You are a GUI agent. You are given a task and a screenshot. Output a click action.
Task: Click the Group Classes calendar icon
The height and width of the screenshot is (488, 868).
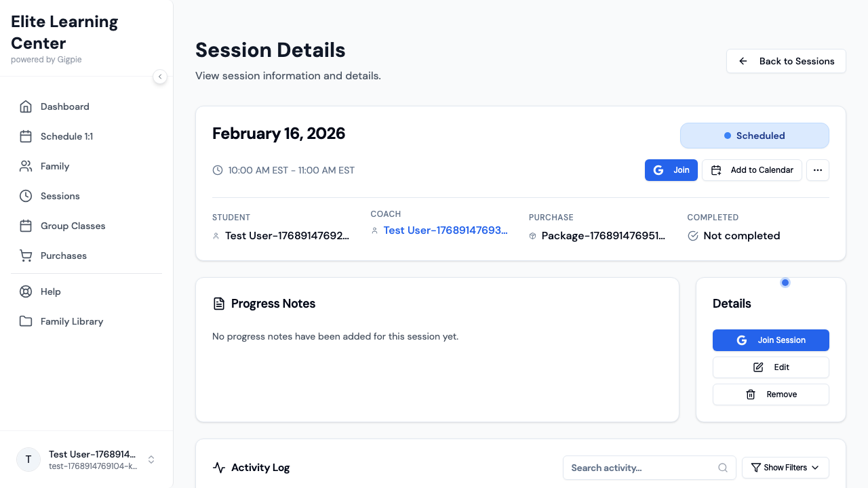point(26,226)
